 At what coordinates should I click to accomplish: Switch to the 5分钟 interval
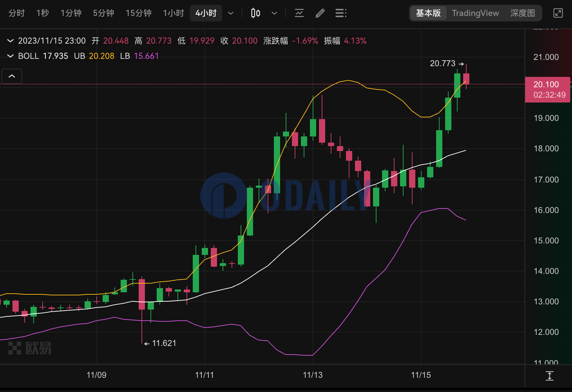tap(104, 13)
